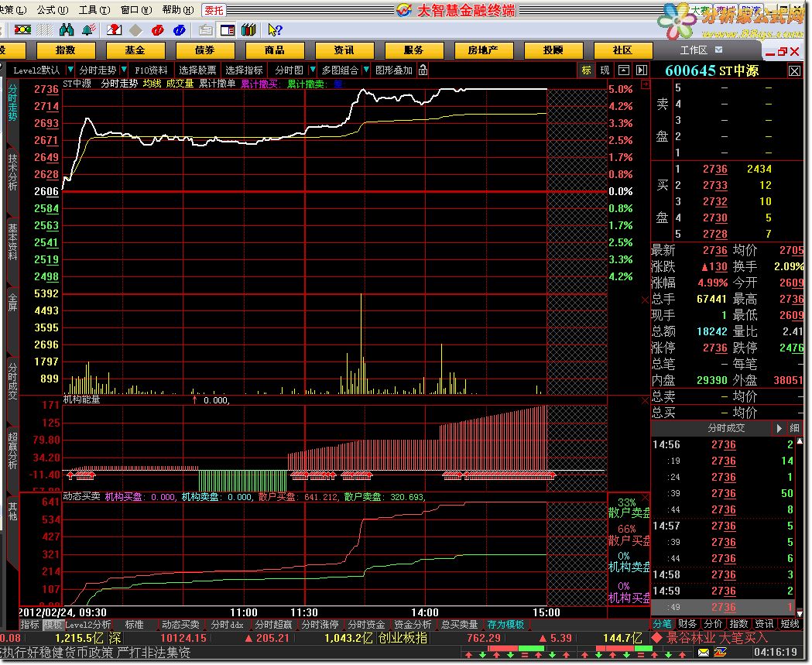Viewport: 812px width, 665px height.
Task: Click the 存为模板 save template tab
Action: [x=506, y=625]
